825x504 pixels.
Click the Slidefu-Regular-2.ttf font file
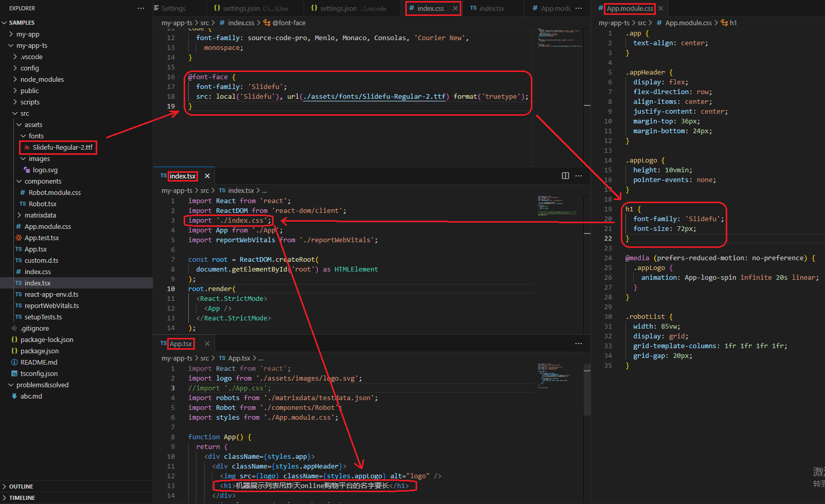pos(62,148)
